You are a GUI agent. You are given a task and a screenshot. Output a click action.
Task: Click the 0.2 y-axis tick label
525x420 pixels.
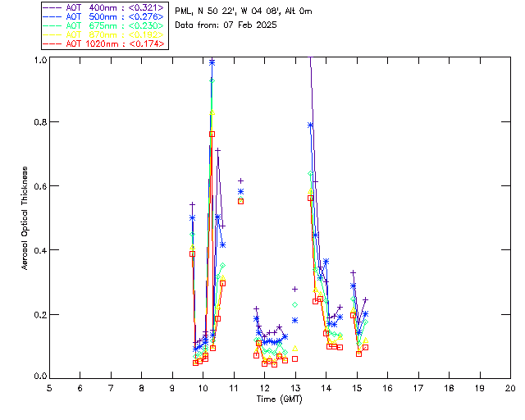40,314
